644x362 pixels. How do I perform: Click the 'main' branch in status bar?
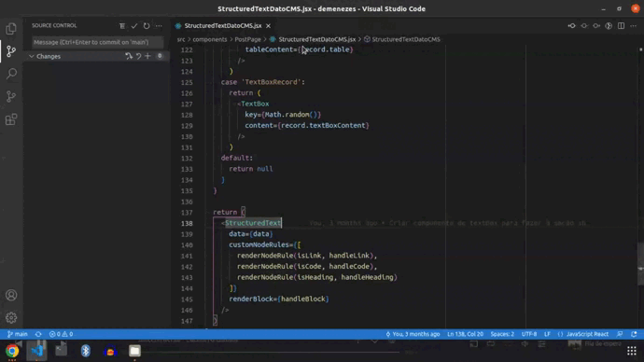coord(17,334)
